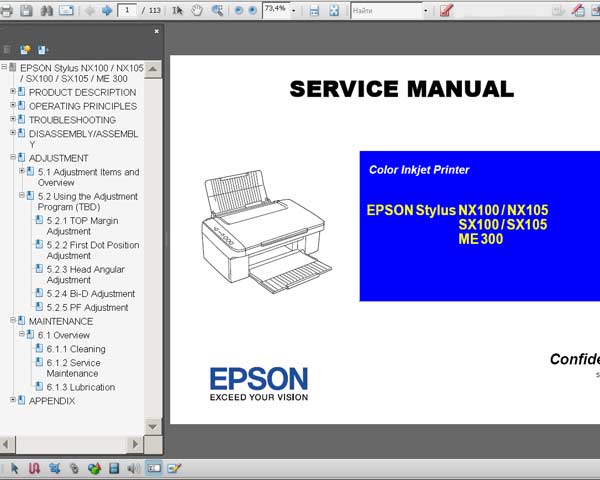600x480 pixels.
Task: Click the Fit Width scrolling-page icon
Action: (314, 11)
